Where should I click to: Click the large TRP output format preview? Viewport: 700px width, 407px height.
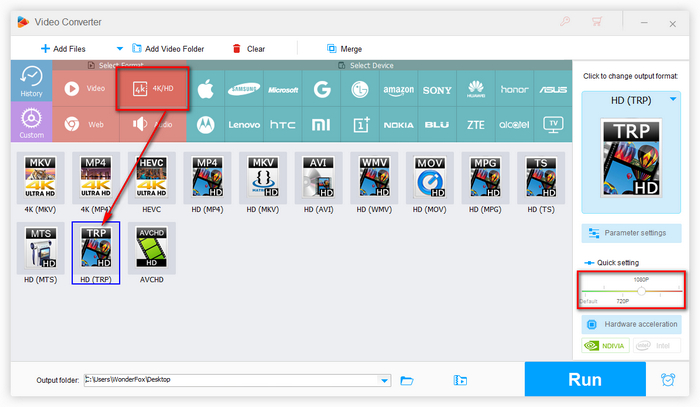coord(631,158)
